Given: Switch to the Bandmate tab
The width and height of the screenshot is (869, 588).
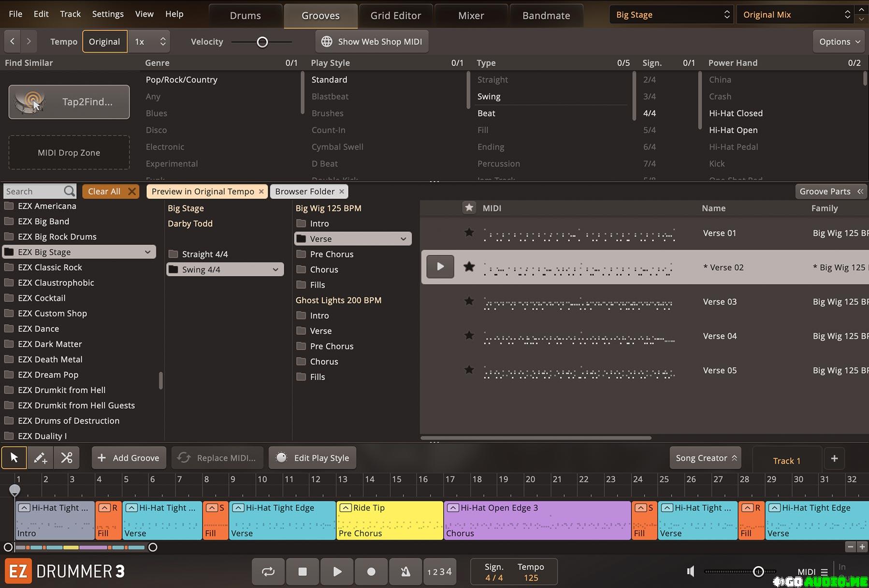Looking at the screenshot, I should point(546,15).
